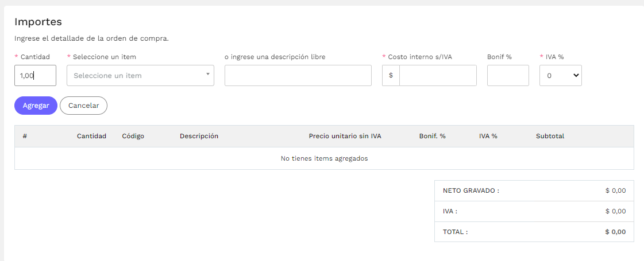644x261 pixels.
Task: Click the arrow of the item selector
Action: point(208,74)
